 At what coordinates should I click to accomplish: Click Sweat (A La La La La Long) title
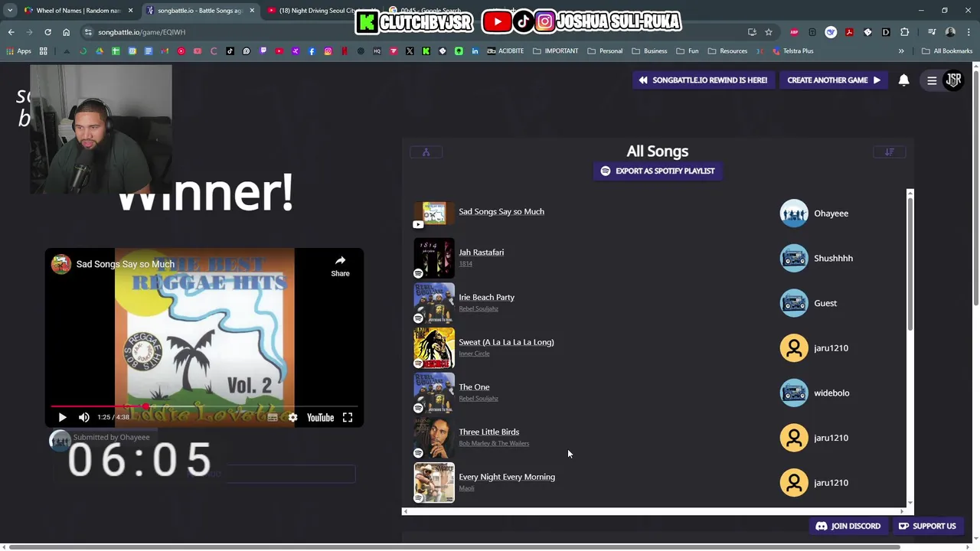click(506, 342)
